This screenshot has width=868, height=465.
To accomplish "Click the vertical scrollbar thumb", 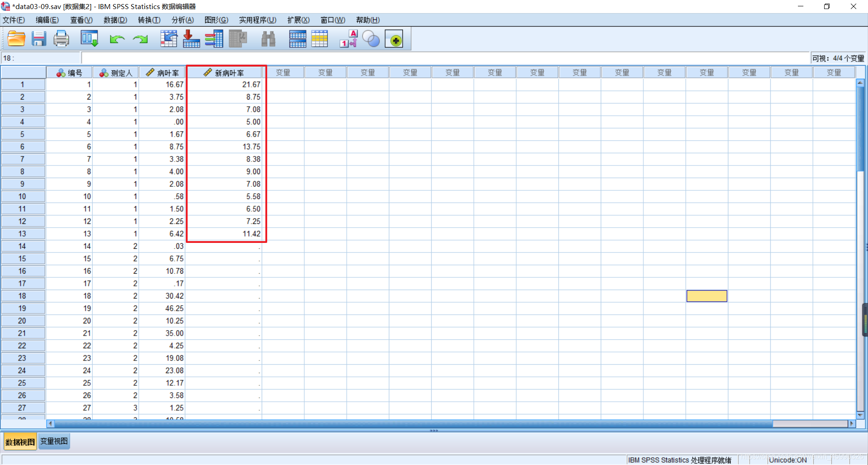I will [860, 129].
